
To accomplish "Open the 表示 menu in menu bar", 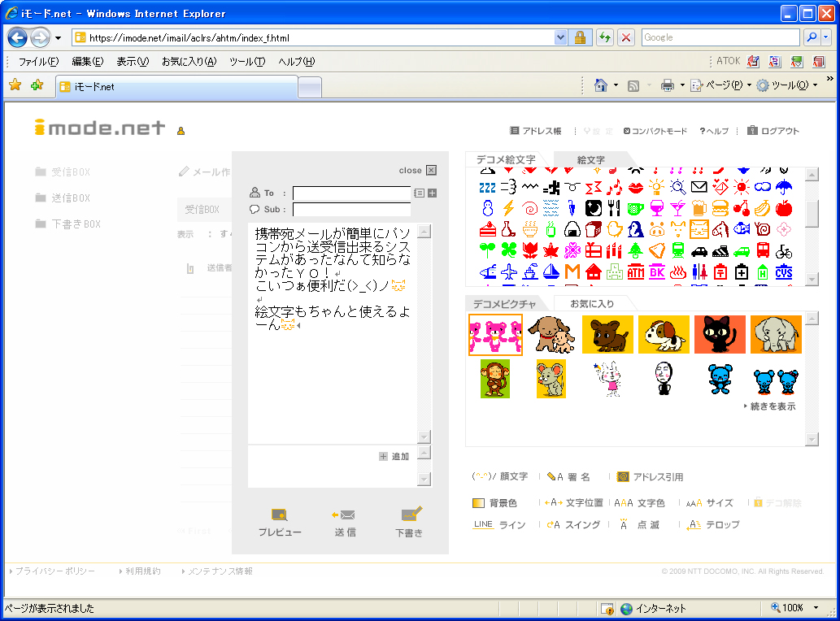I will point(132,62).
